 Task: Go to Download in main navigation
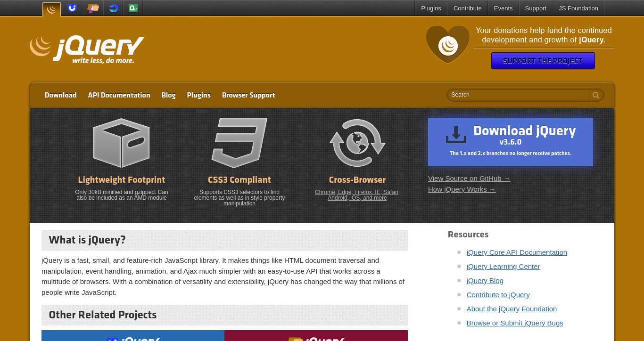click(60, 95)
